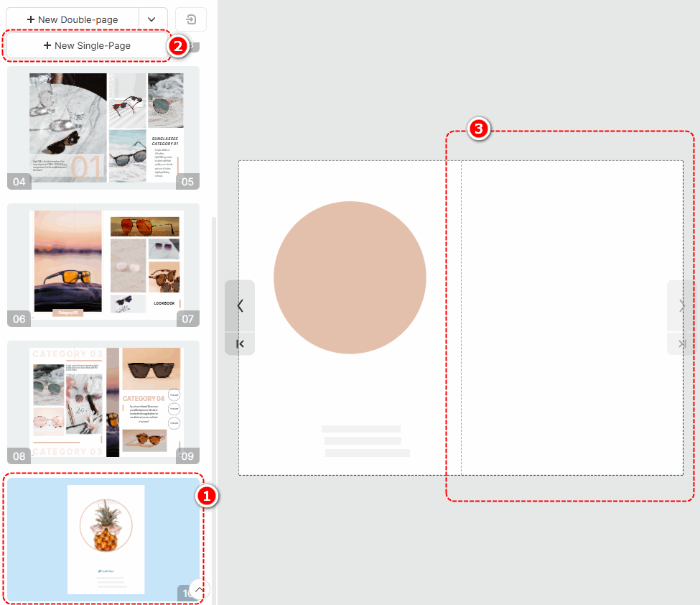Click the gray text placeholder lines
This screenshot has height=605, width=700.
click(x=365, y=441)
